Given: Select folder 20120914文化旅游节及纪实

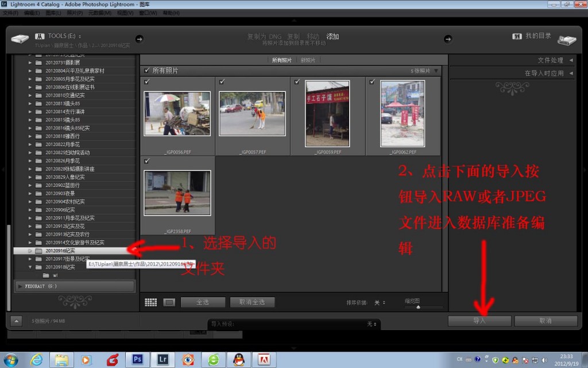Looking at the screenshot, I should click(74, 243).
